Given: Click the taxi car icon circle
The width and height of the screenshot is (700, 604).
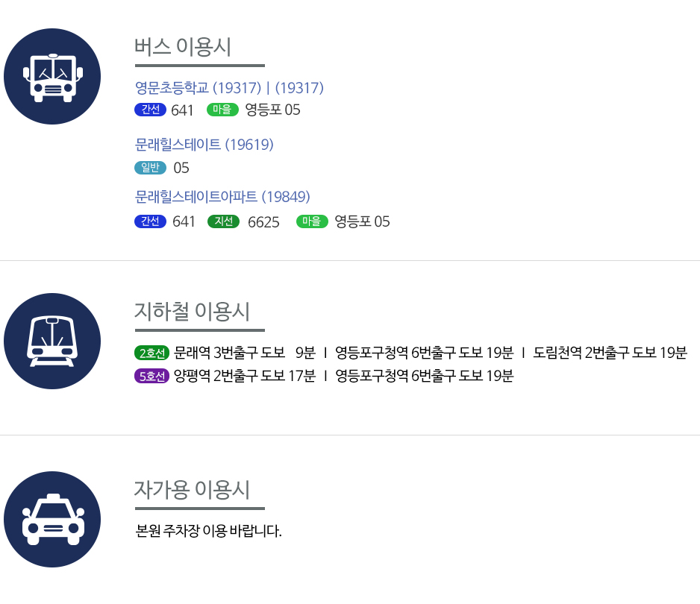Looking at the screenshot, I should click(52, 519).
